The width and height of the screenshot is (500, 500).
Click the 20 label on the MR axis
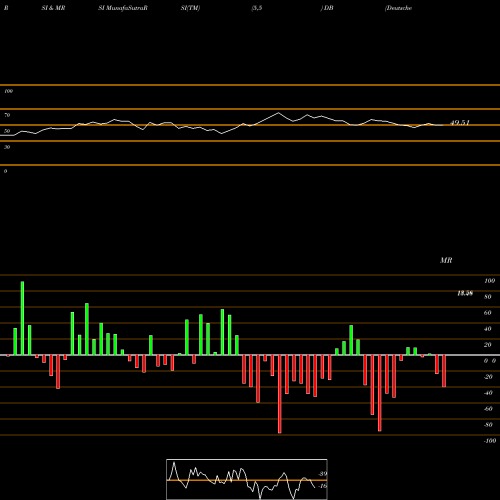488,345
